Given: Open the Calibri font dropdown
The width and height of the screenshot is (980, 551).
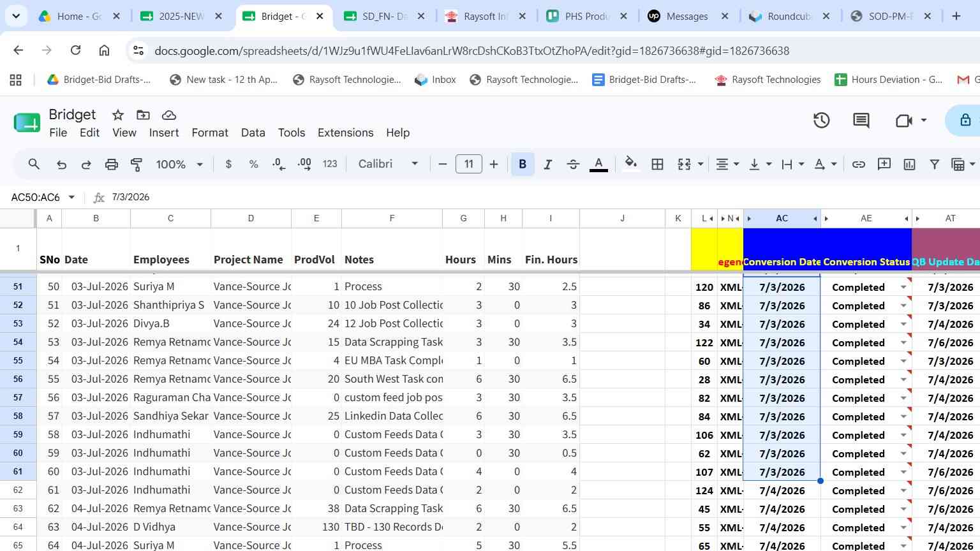Looking at the screenshot, I should pos(388,164).
